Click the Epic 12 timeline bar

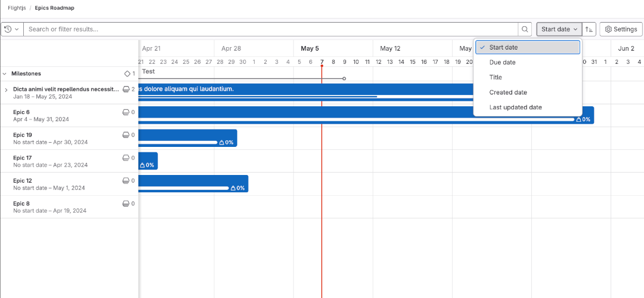(x=193, y=183)
